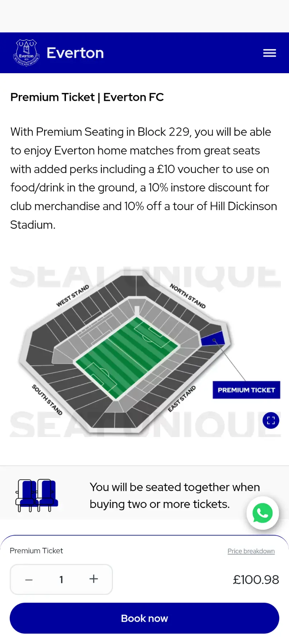Click the green pitch on stadium map
The image size is (289, 644).
[x=127, y=357]
